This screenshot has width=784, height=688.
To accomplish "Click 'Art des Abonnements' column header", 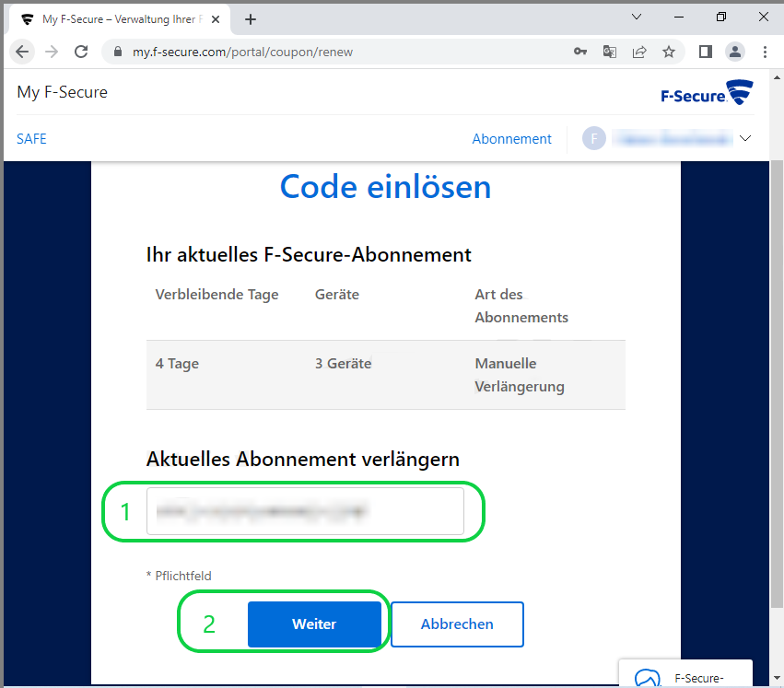I will pyautogui.click(x=521, y=306).
